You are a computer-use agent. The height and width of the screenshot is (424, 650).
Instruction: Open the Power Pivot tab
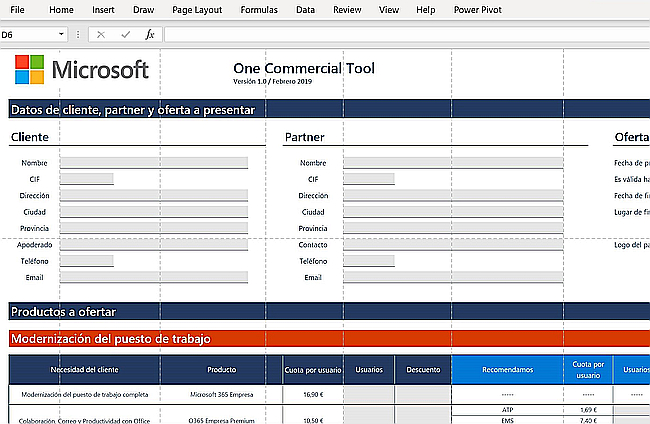click(x=478, y=10)
